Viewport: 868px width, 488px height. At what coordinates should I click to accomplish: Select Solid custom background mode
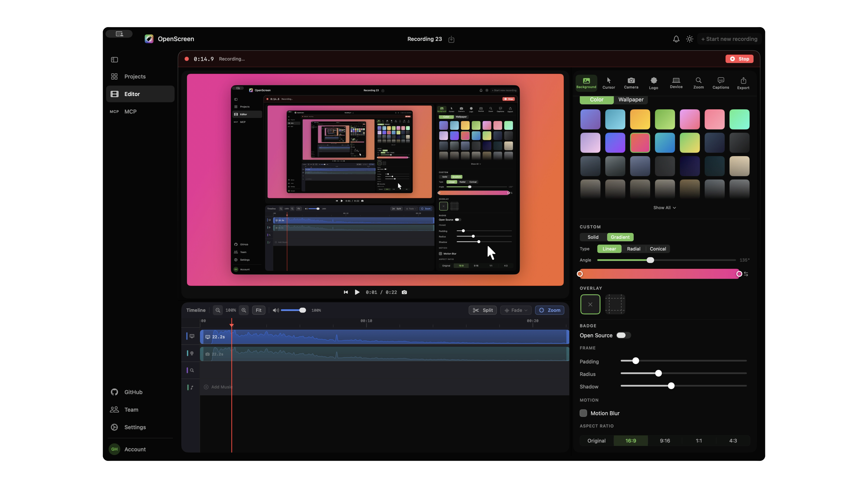tap(593, 237)
